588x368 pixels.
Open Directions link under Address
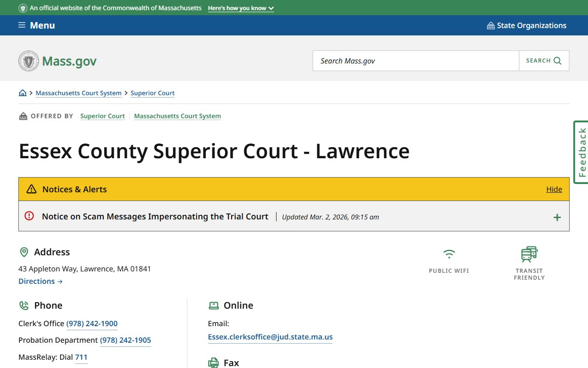click(x=40, y=281)
